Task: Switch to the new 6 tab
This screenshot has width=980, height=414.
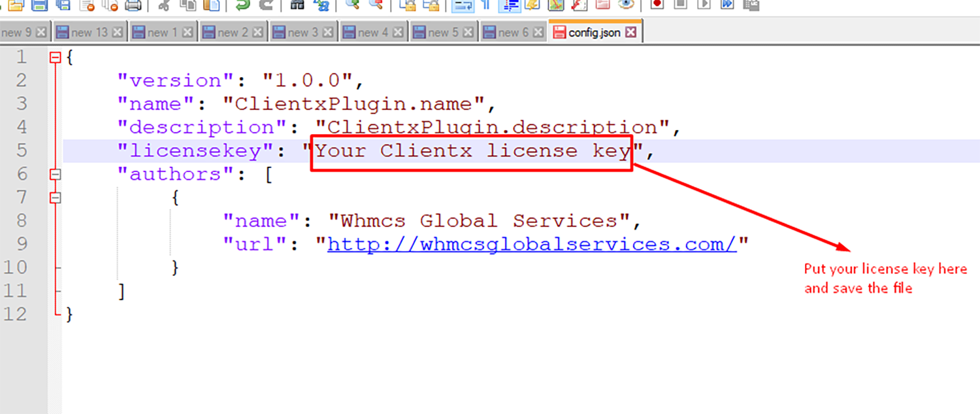Action: point(513,32)
